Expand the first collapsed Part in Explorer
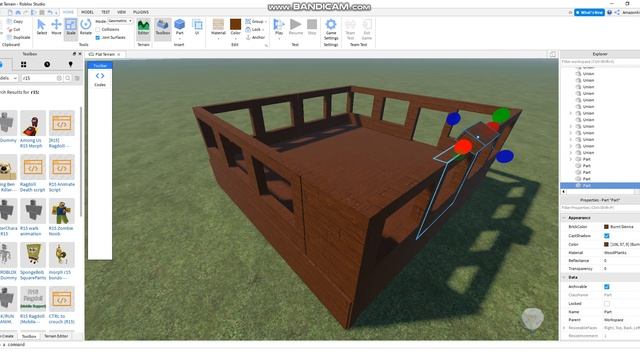The height and width of the screenshot is (360, 640). tap(571, 159)
